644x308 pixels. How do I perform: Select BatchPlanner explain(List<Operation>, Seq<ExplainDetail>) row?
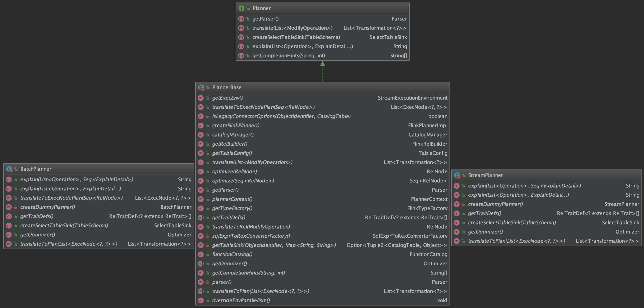[x=99, y=179]
